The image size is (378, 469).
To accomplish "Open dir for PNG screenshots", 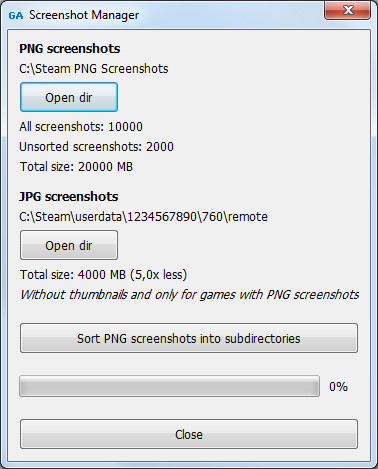I will pyautogui.click(x=69, y=97).
